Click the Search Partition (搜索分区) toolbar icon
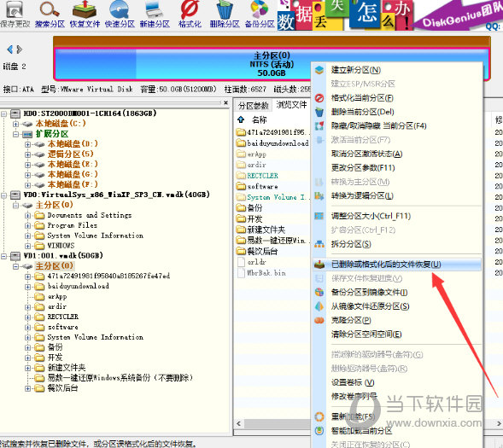The width and height of the screenshot is (503, 448). pos(50,15)
